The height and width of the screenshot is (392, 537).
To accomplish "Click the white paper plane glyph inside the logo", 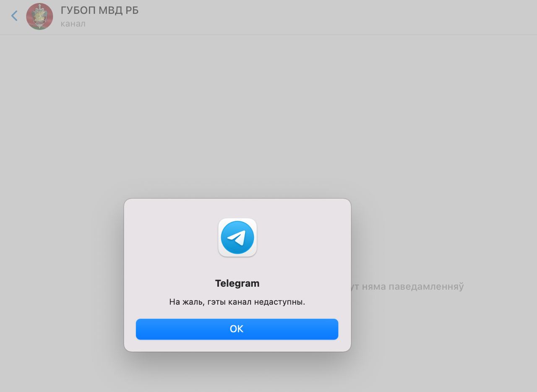I will 236,238.
